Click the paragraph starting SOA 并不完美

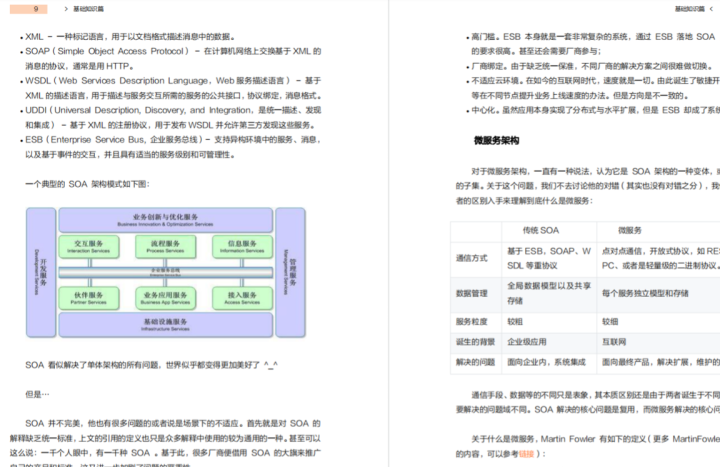165,444
